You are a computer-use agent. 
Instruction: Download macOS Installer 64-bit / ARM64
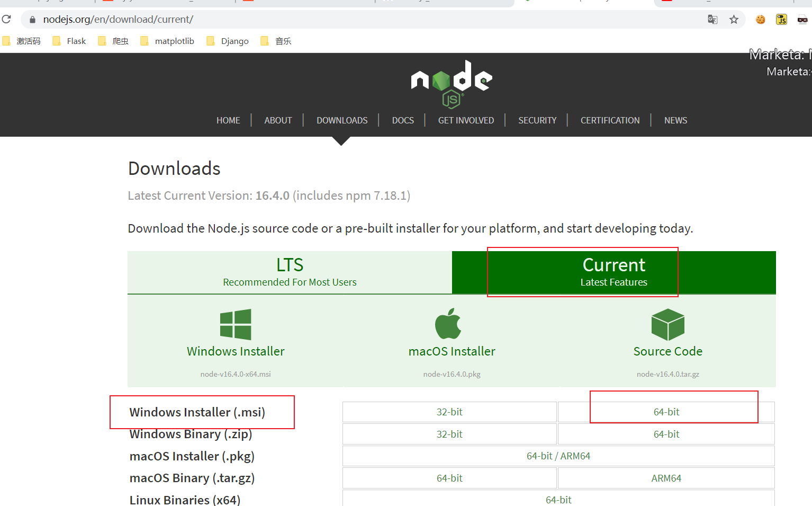tap(558, 456)
